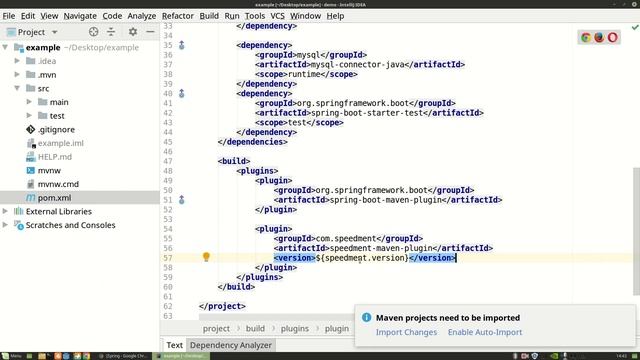The image size is (640, 360).
Task: Expand the test folder
Action: click(x=29, y=116)
